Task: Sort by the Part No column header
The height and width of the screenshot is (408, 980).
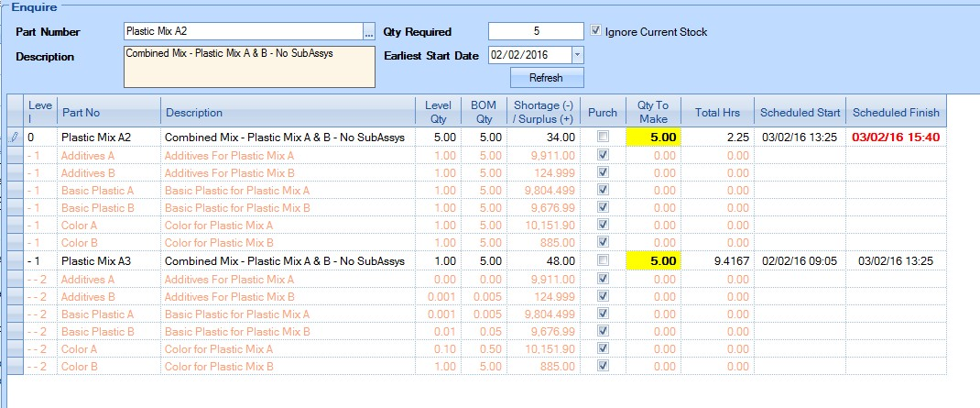Action: 108,113
